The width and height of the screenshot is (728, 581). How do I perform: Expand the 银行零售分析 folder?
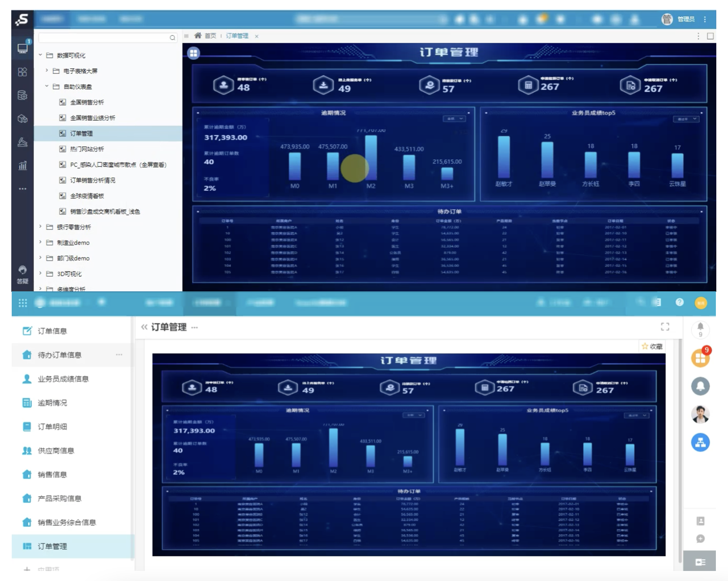pos(41,227)
